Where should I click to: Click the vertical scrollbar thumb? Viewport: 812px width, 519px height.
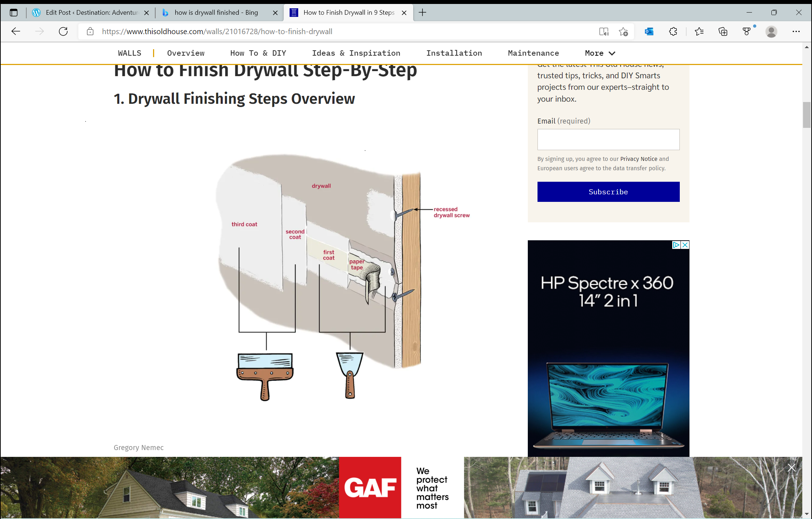pos(806,115)
